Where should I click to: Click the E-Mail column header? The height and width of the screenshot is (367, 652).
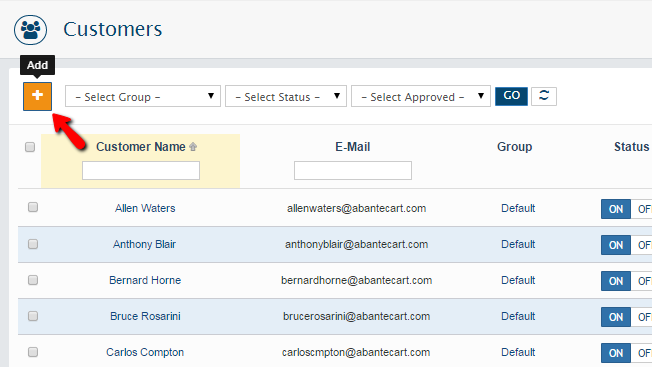(353, 147)
